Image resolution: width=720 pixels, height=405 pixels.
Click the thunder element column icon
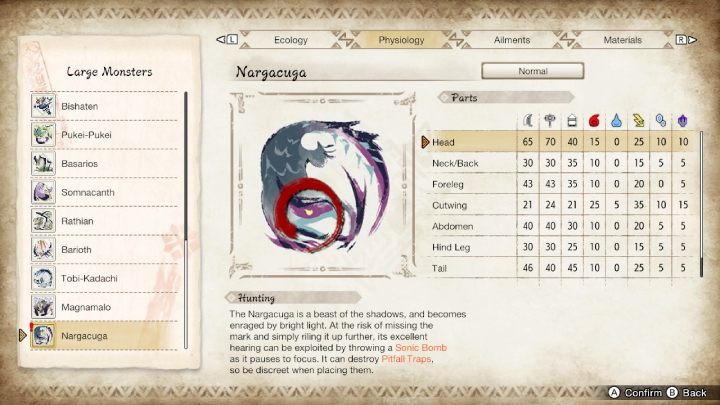coord(639,121)
